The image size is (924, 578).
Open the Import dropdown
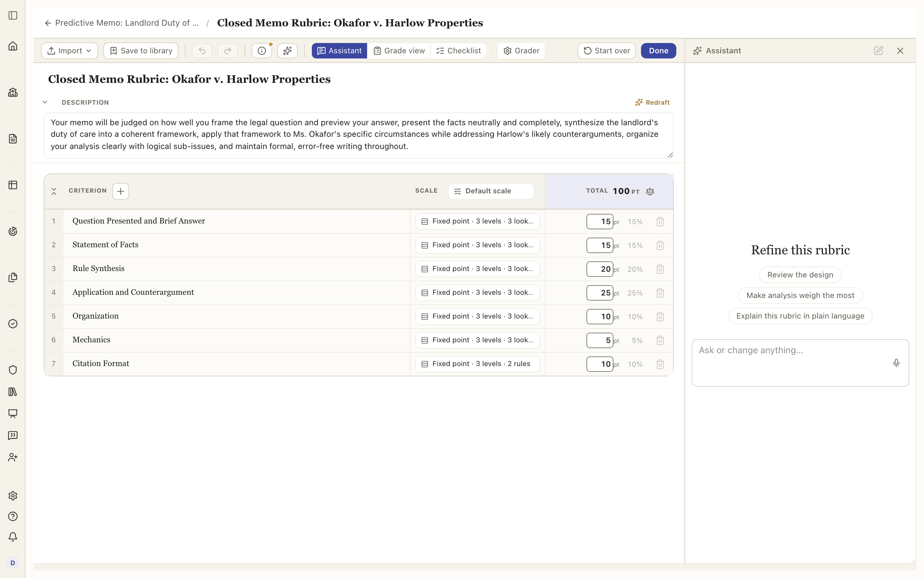(x=70, y=51)
